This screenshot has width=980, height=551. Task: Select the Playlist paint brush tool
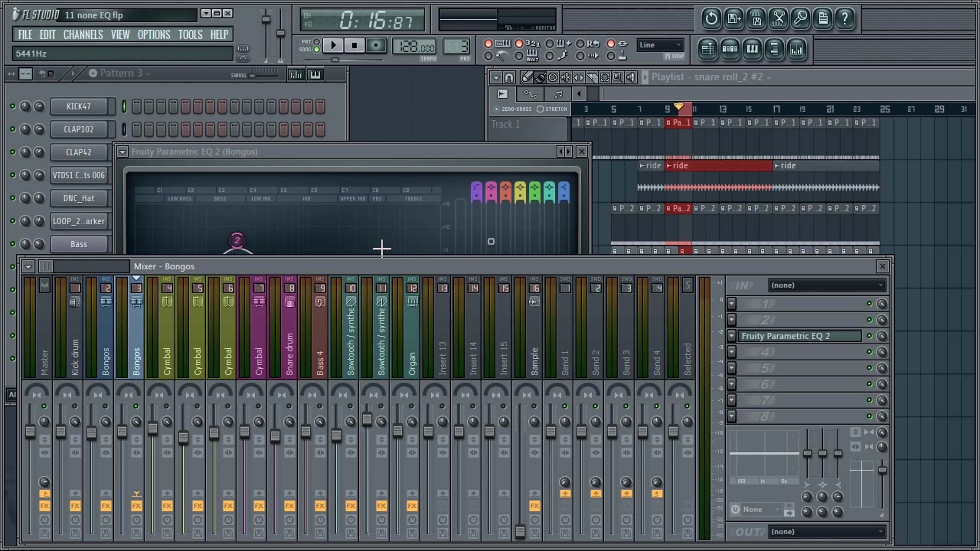pos(540,77)
